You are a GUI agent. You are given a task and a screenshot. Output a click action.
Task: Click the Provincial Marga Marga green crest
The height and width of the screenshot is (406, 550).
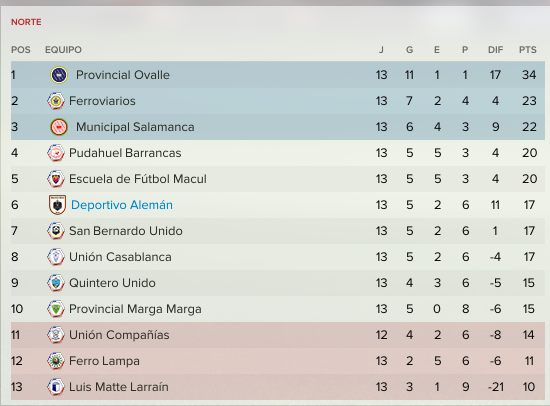56,309
